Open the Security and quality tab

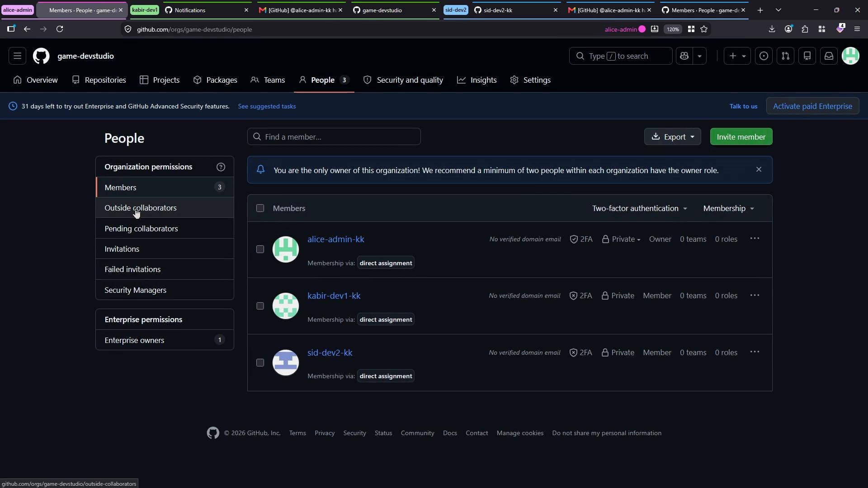coord(403,80)
